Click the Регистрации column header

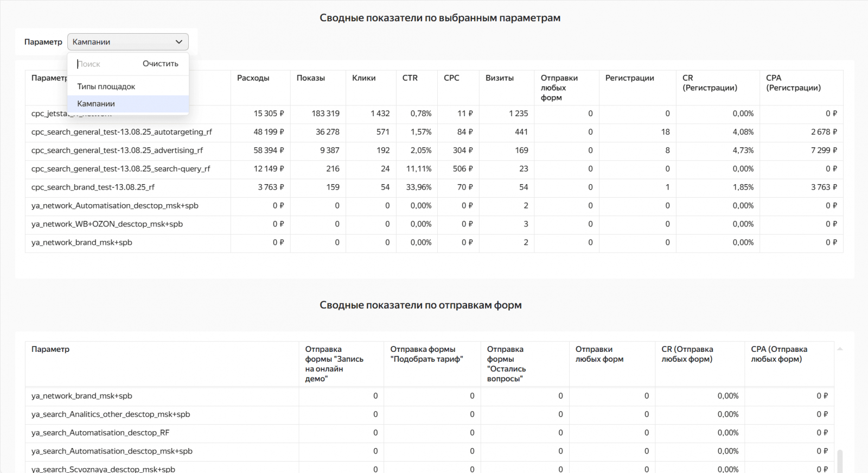630,78
